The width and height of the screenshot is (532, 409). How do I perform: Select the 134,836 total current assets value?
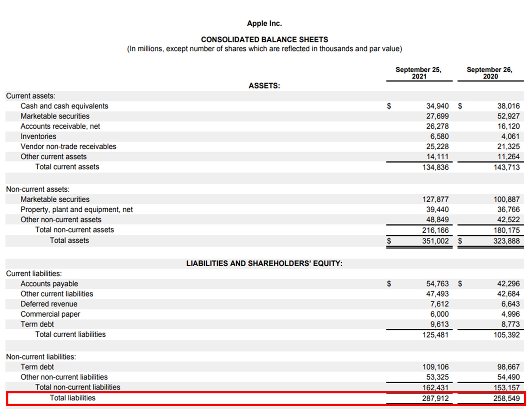435,167
